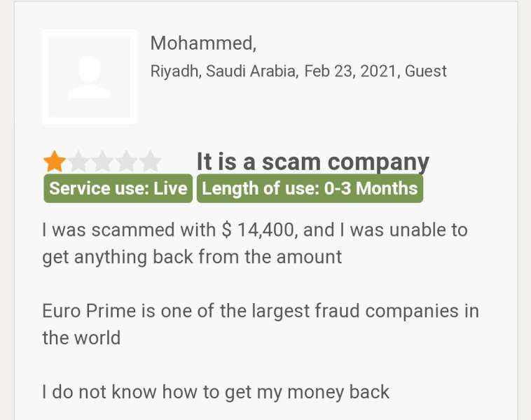Screen dimensions: 531x420
Task: Click the words the world in the review
Action: 81,337
